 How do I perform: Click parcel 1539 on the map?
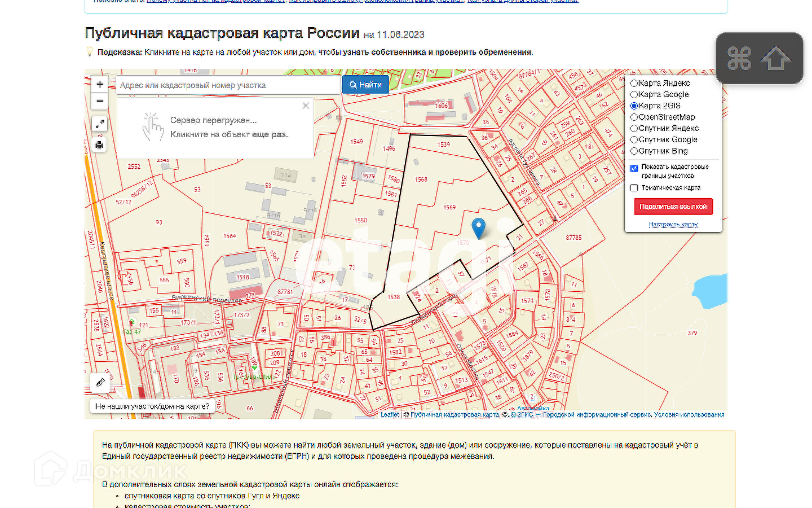[444, 144]
